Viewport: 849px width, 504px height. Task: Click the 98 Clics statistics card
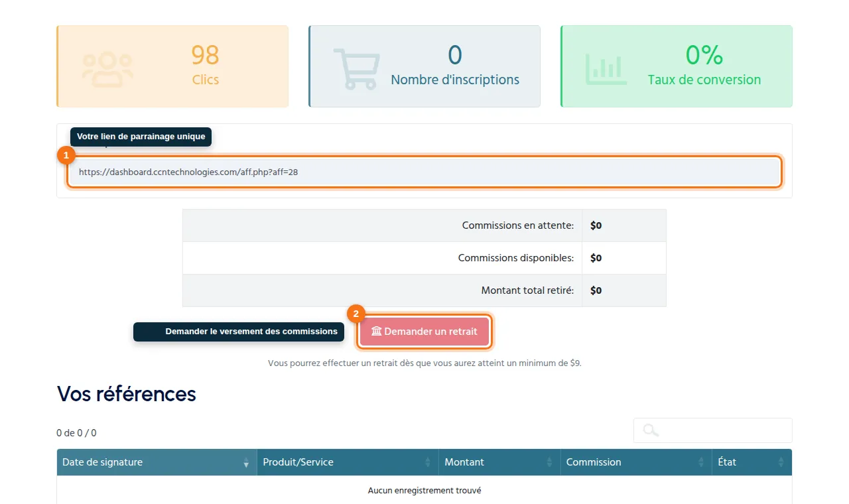click(x=172, y=66)
